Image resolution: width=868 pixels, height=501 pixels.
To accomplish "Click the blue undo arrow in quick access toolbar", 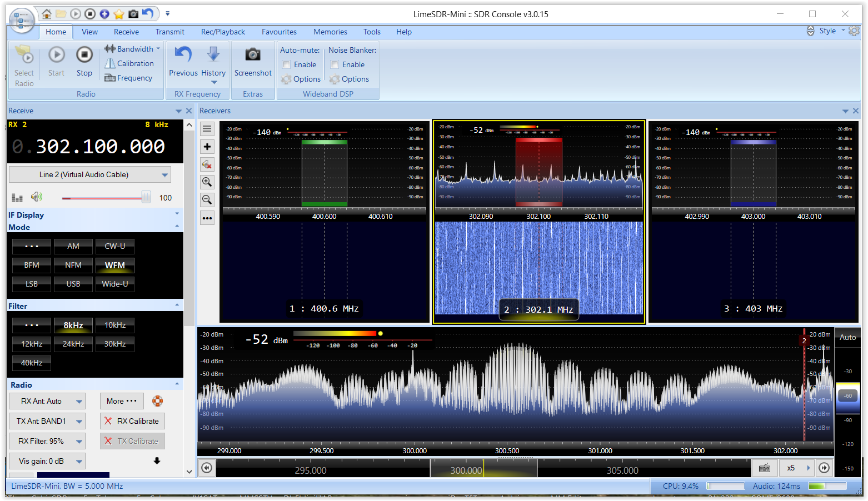I will pyautogui.click(x=148, y=13).
